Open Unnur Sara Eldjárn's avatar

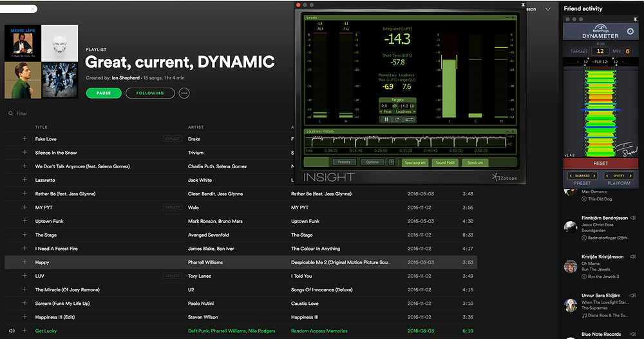pos(571,305)
